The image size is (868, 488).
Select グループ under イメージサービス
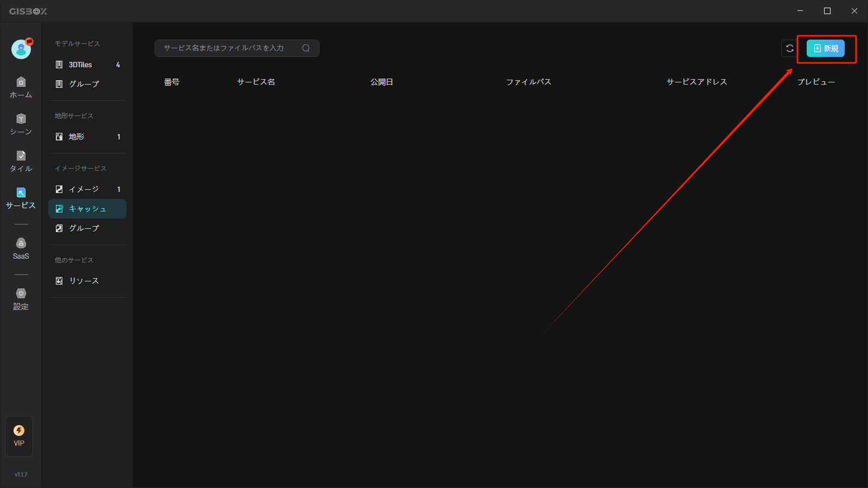pos(87,228)
